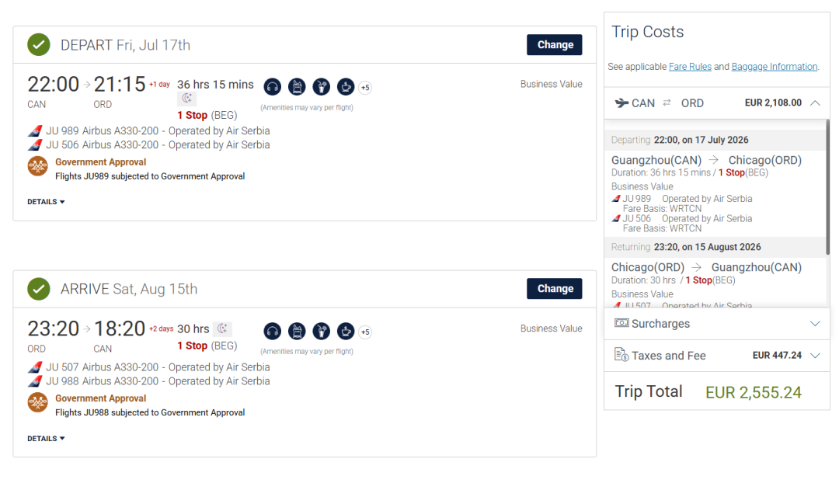Screen dimensions: 839x504
Task: Expand DETAILS for the return flight
Action: (46, 439)
